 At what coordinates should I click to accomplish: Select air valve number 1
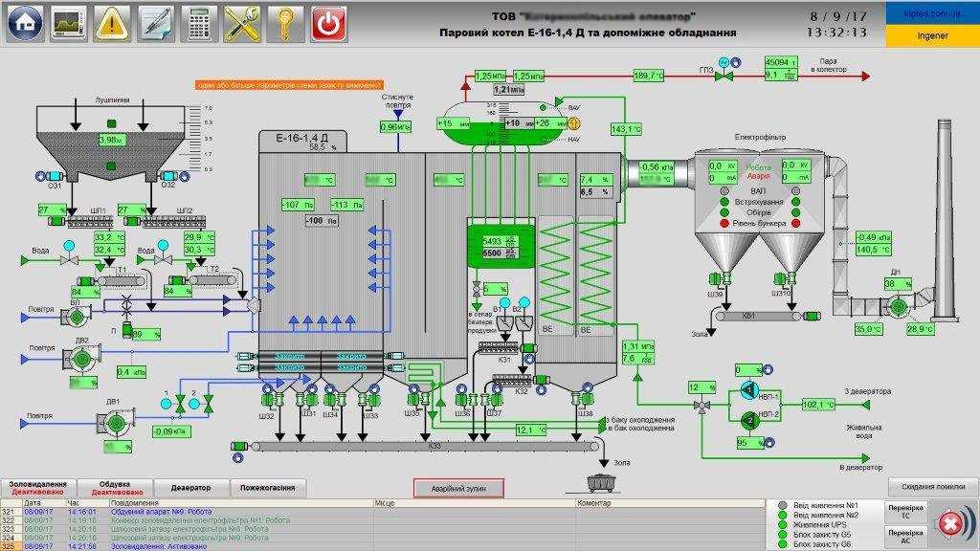click(x=181, y=402)
